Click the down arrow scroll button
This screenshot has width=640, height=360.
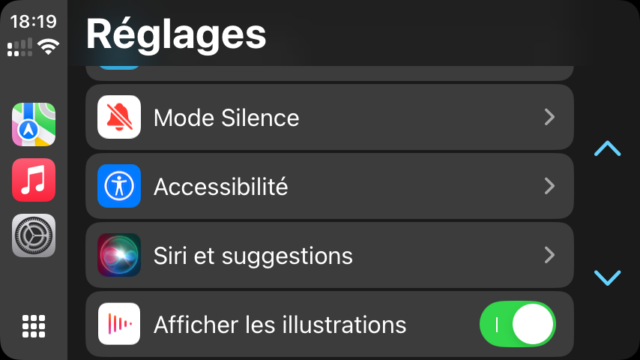click(607, 278)
